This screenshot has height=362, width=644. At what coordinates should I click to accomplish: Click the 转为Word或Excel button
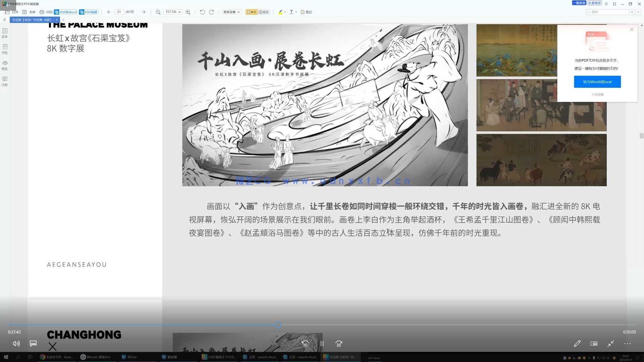(597, 81)
